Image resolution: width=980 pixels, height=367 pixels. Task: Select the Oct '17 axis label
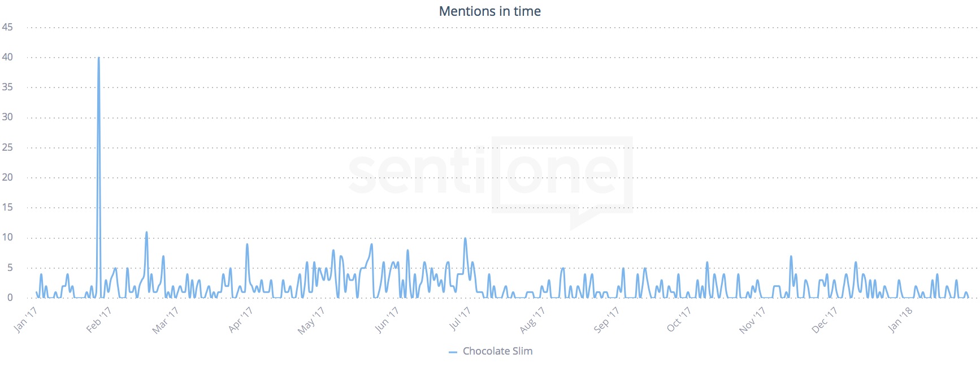679,320
